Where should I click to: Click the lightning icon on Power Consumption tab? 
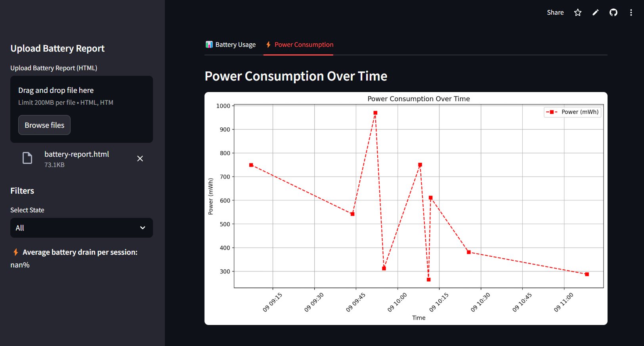point(268,44)
